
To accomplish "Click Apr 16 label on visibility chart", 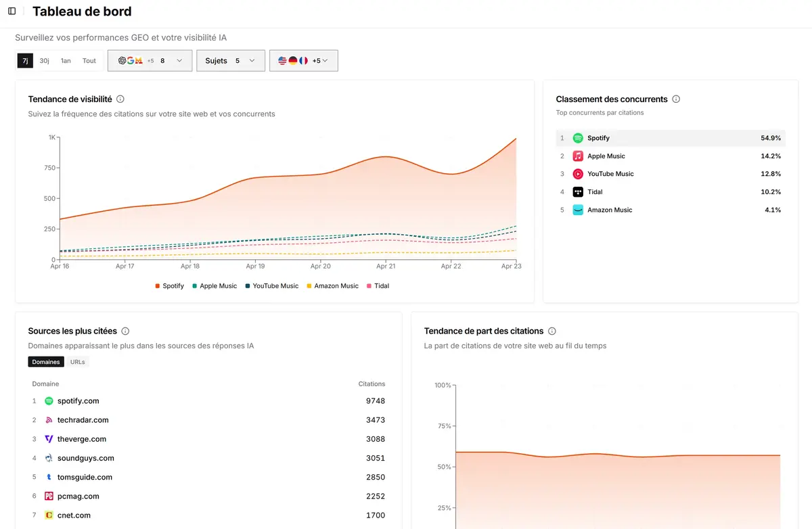I will coord(60,267).
